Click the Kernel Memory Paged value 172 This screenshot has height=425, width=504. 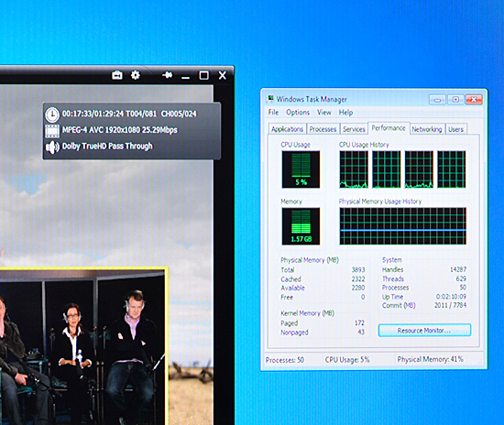point(360,322)
